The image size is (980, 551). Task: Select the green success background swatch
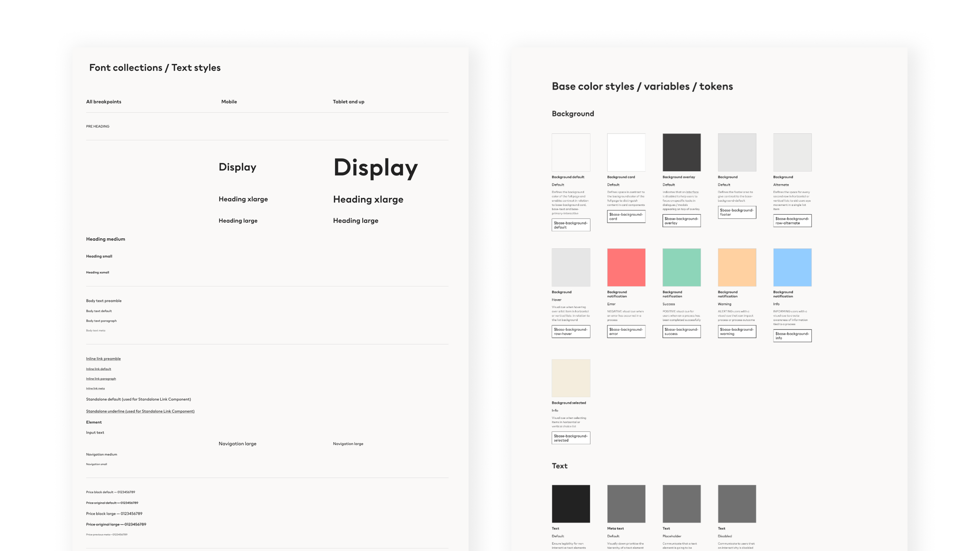click(x=681, y=267)
